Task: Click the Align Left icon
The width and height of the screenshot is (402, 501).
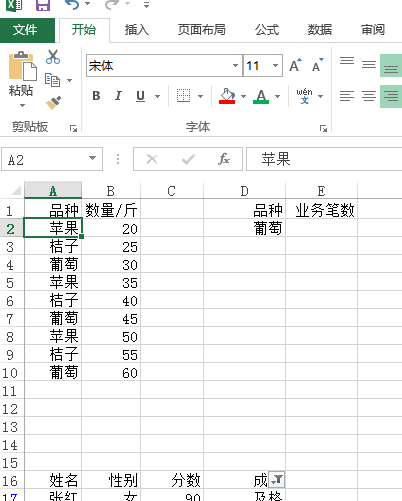Action: coord(347,96)
